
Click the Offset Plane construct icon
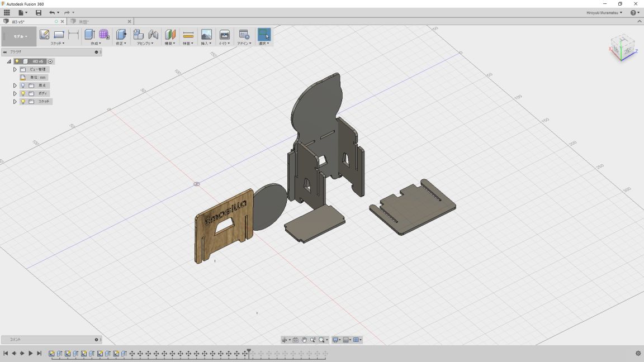(170, 35)
